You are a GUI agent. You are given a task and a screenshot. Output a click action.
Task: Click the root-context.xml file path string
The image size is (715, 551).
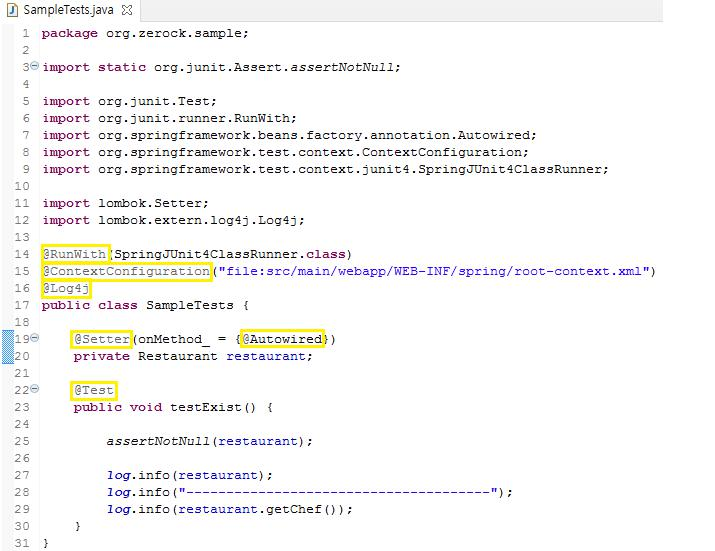[x=433, y=271]
